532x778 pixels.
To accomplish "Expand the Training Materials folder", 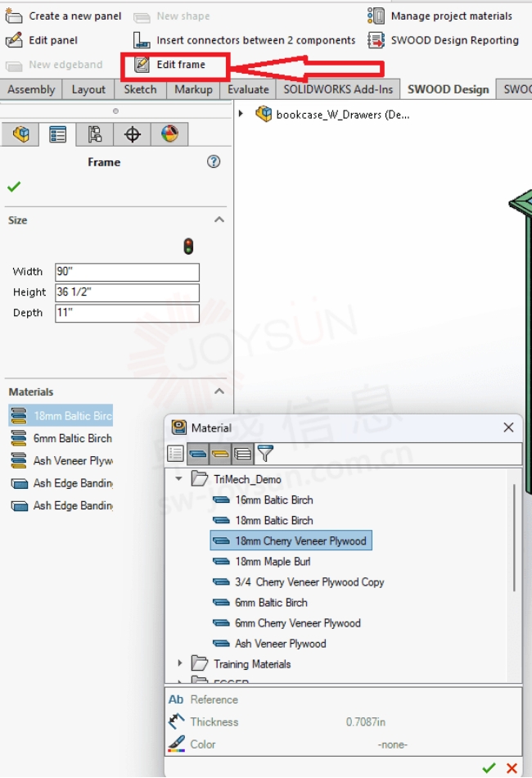I will pyautogui.click(x=179, y=663).
